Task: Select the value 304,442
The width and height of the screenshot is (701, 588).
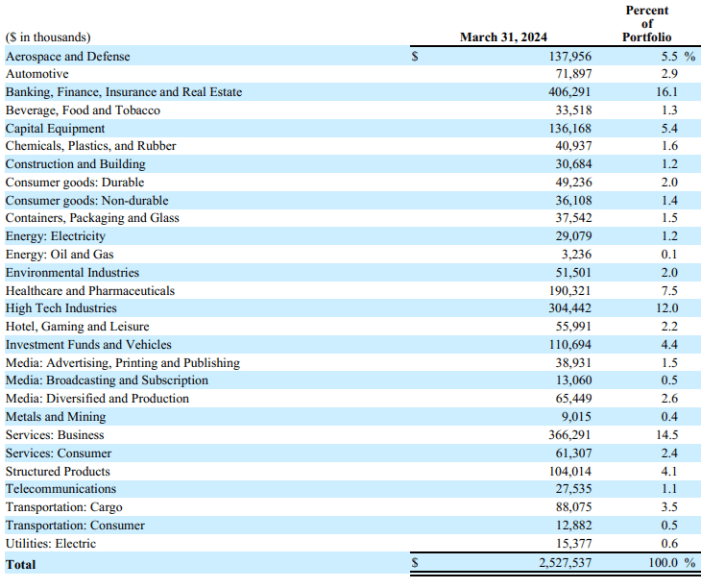Action: [570, 308]
